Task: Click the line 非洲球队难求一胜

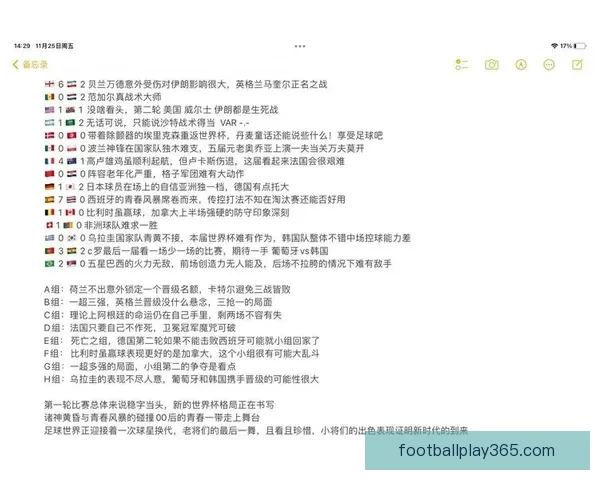Action: pos(102,225)
